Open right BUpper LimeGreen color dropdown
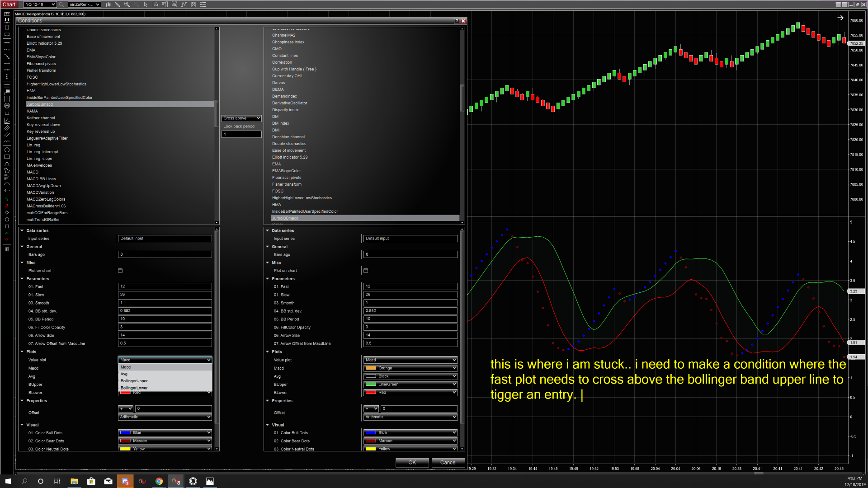The height and width of the screenshot is (488, 868). click(410, 385)
